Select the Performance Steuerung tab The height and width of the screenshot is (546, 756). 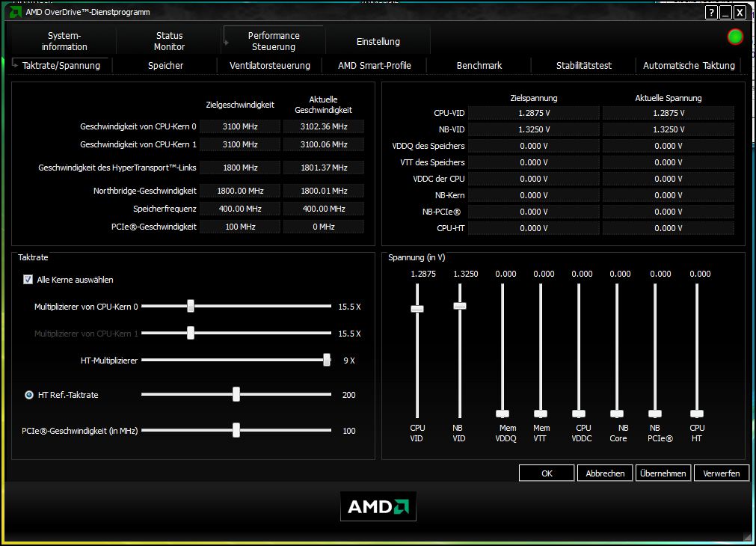pyautogui.click(x=274, y=41)
